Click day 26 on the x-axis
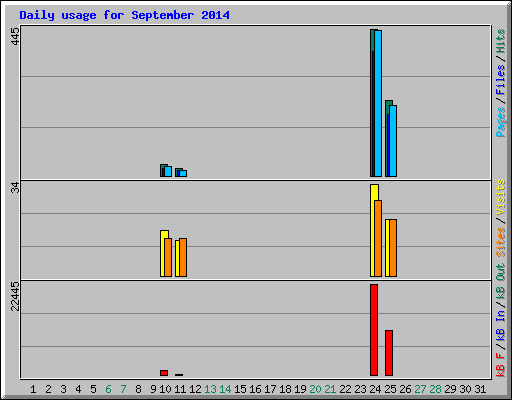 point(405,389)
